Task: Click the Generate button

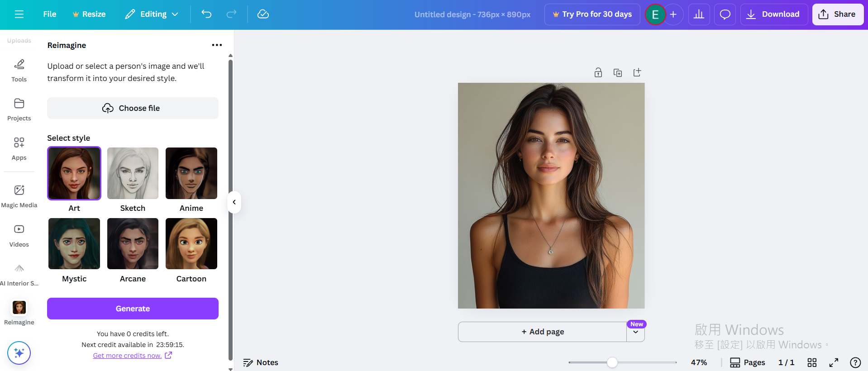Action: click(133, 309)
